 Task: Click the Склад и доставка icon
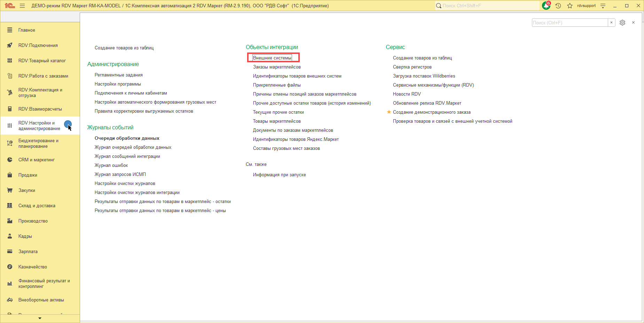pos(10,205)
